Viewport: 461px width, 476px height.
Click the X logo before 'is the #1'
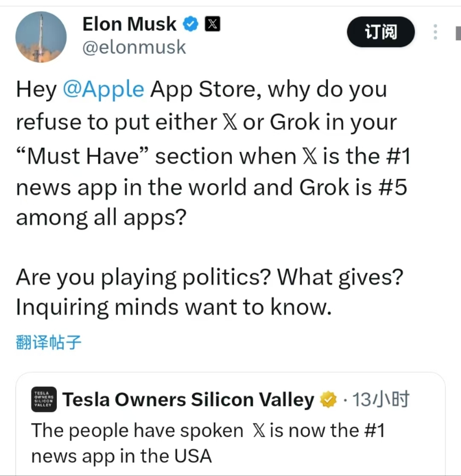tap(310, 156)
